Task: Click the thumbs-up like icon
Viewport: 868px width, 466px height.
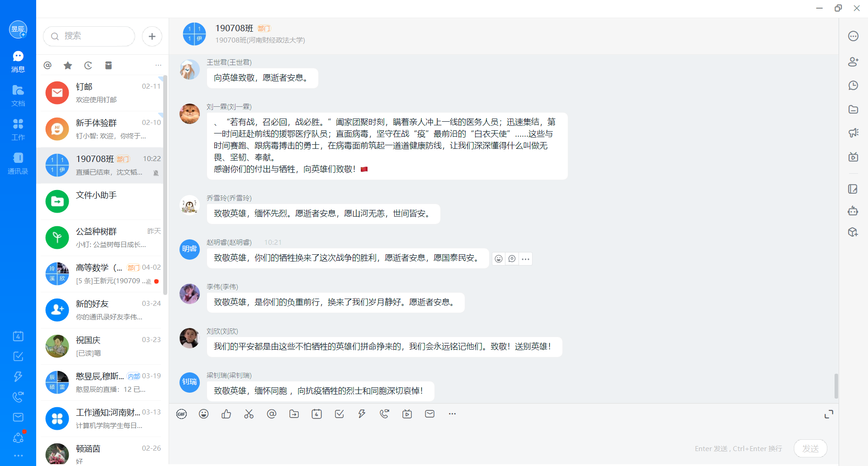Action: pyautogui.click(x=226, y=414)
